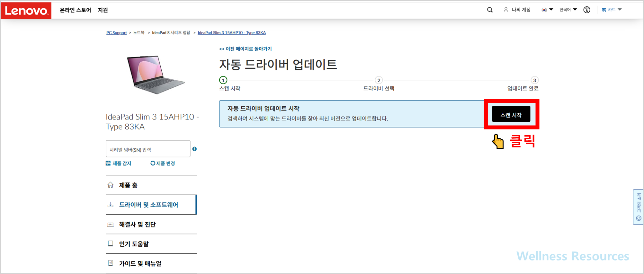This screenshot has height=274, width=644.
Task: Click the 노트북 breadcrumb
Action: [x=139, y=32]
